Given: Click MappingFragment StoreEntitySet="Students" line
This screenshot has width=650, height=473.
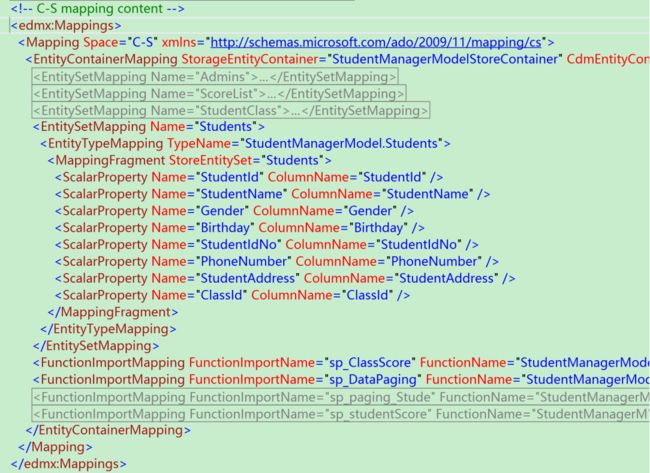Looking at the screenshot, I should pos(189,160).
